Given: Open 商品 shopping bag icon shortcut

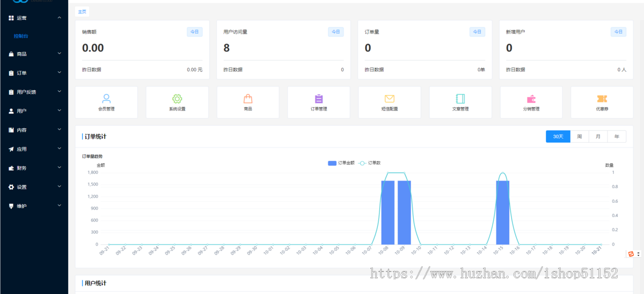Looking at the screenshot, I should click(248, 99).
